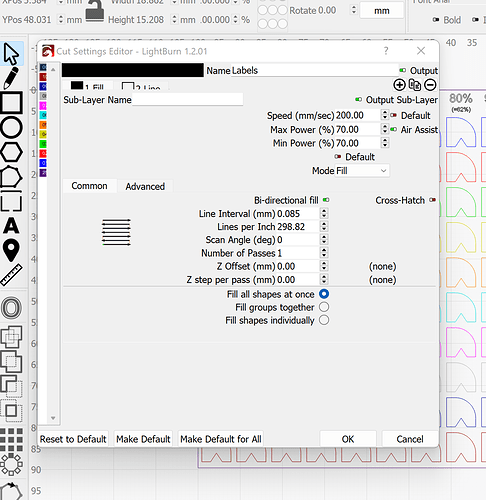
Task: Switch to the Common tab
Action: point(90,186)
